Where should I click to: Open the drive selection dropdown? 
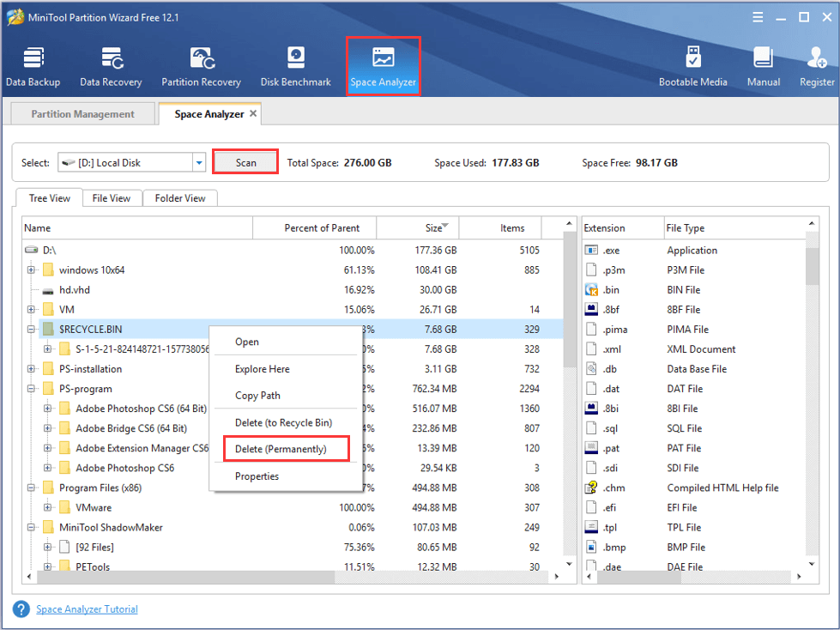coord(199,163)
